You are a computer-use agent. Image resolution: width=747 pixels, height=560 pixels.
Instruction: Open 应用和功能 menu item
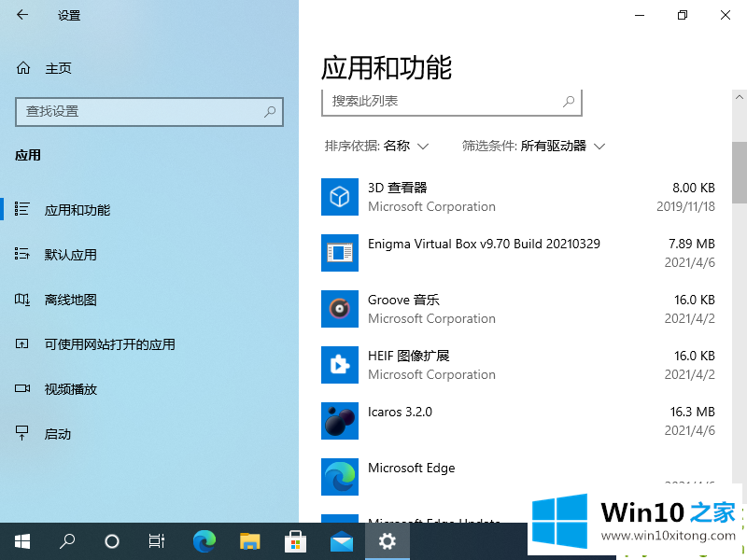coord(78,210)
